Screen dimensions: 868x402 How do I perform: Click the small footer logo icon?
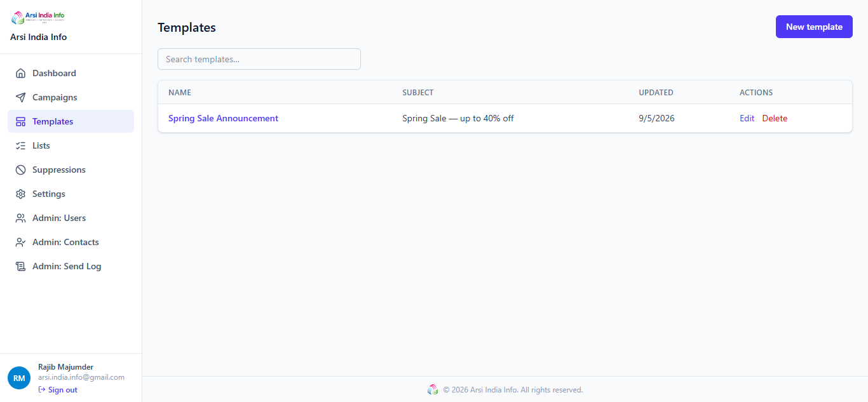click(x=433, y=389)
